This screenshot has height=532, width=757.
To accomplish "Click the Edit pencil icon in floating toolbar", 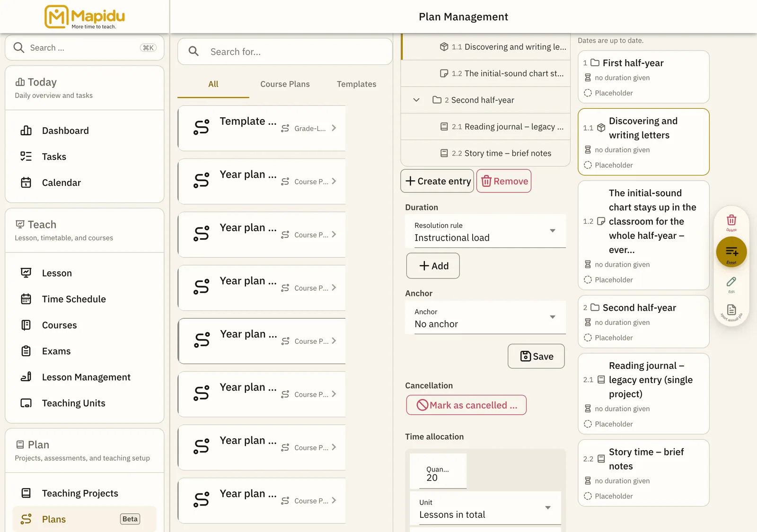I will coord(731,282).
